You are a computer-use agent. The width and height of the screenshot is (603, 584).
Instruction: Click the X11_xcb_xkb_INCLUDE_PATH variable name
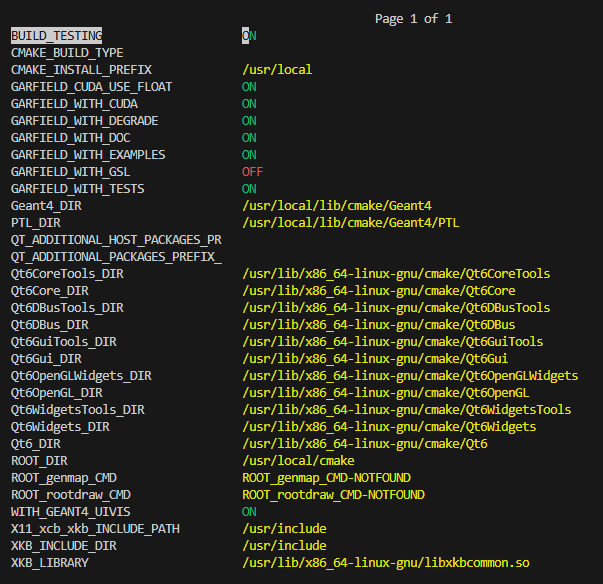coord(95,528)
